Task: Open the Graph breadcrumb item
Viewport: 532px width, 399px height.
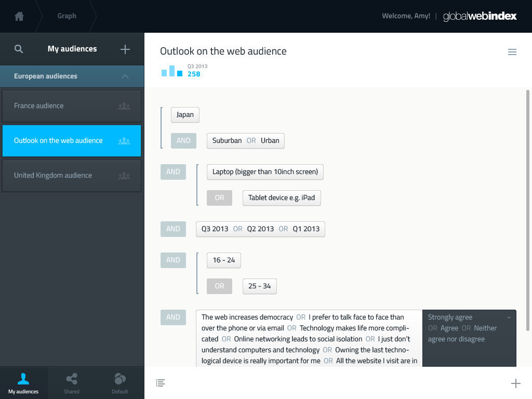Action: click(x=67, y=16)
